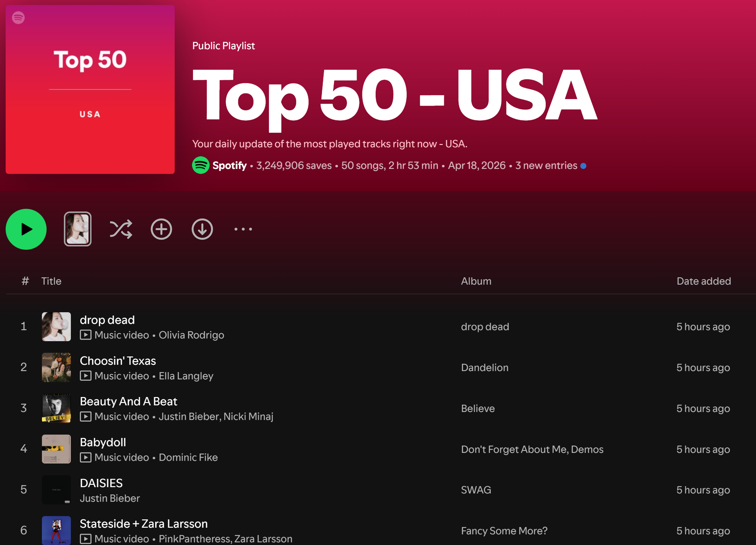
Task: Click music video icon on drop dead row
Action: (x=86, y=335)
